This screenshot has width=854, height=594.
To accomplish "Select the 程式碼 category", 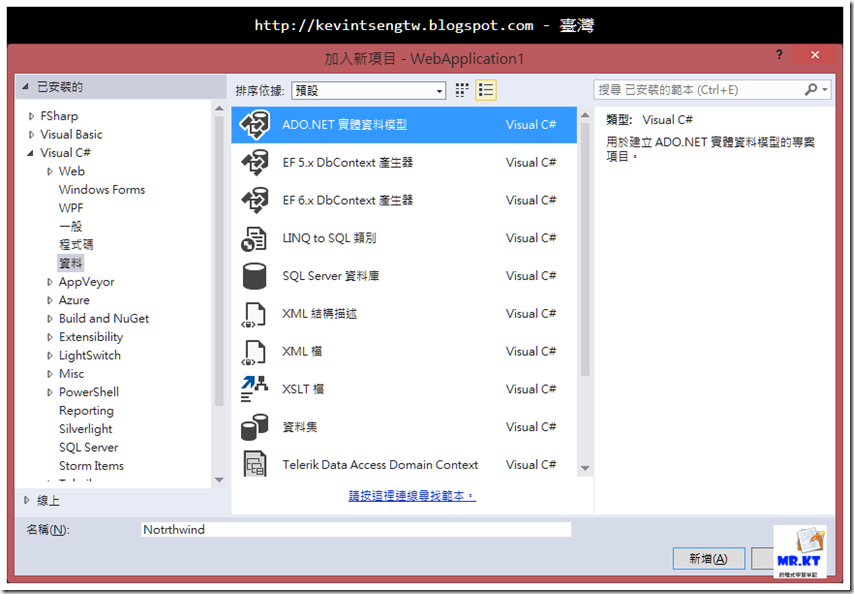I will click(x=76, y=244).
